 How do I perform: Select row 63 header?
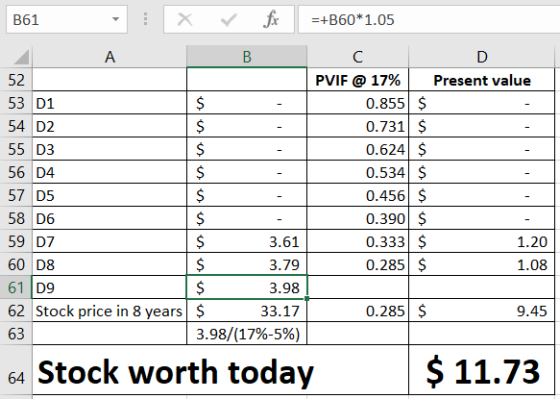16,334
